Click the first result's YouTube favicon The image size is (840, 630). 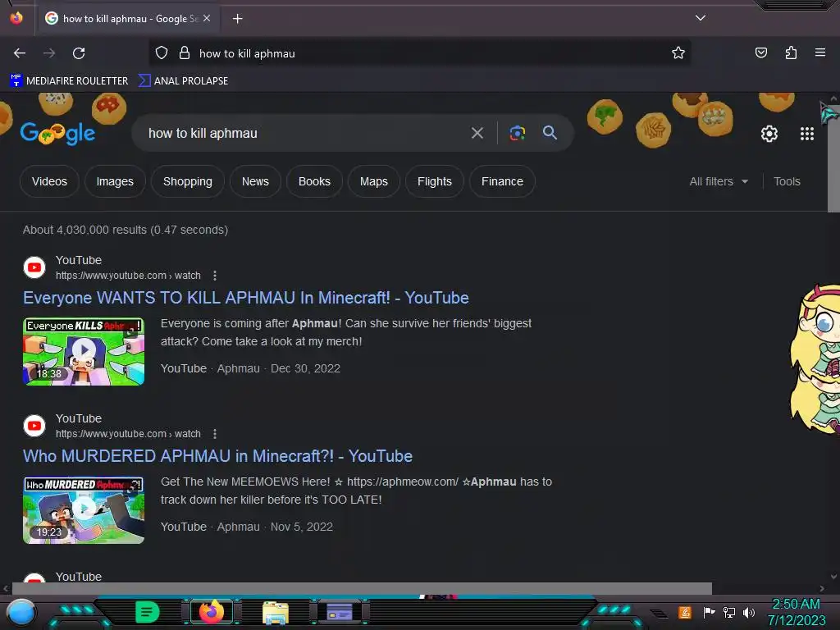(34, 267)
